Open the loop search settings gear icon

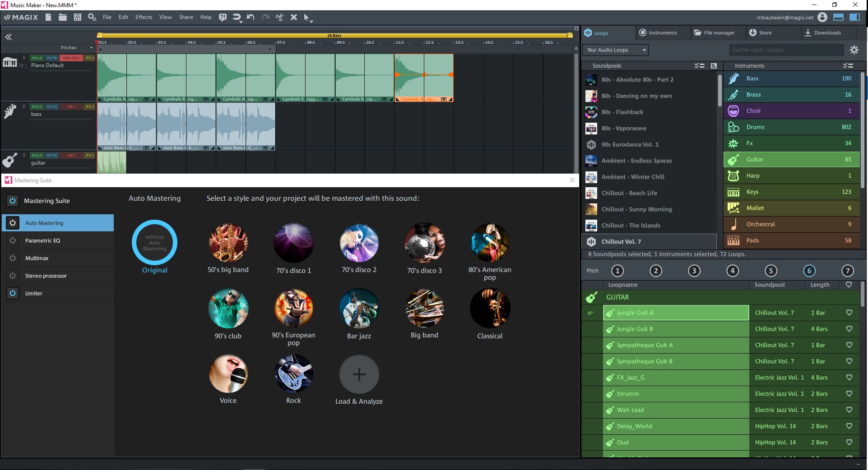point(854,50)
